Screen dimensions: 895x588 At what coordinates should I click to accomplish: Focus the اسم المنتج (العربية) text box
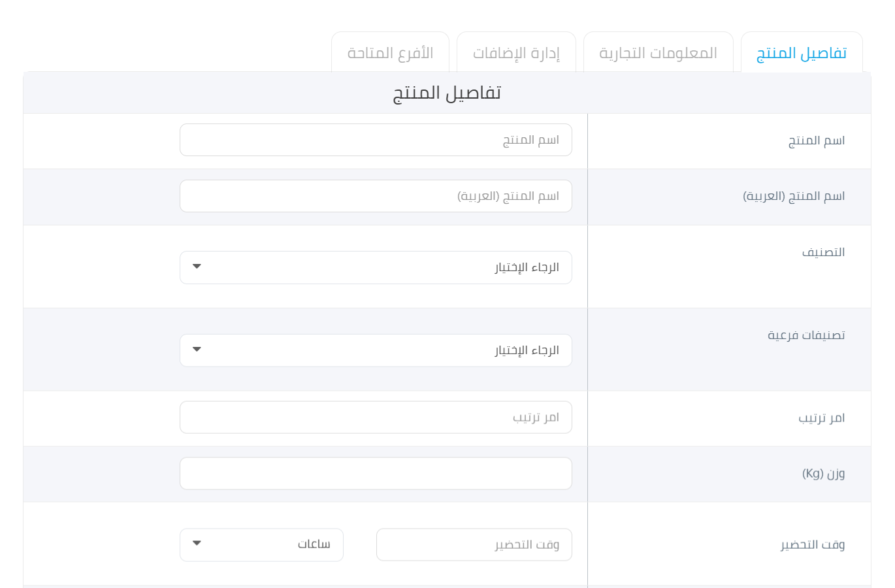pyautogui.click(x=376, y=196)
